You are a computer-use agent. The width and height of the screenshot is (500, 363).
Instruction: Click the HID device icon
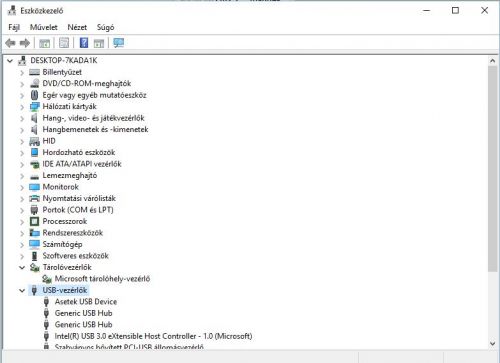click(34, 141)
